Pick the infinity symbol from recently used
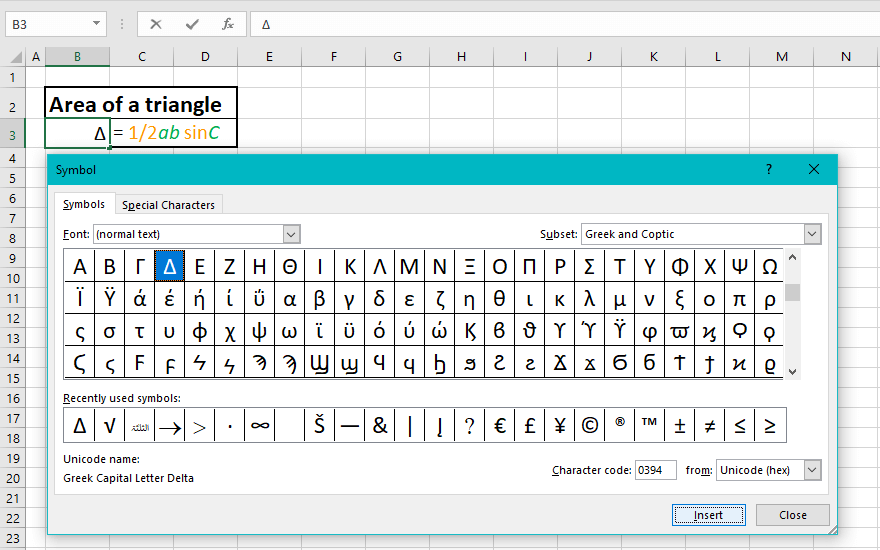This screenshot has width=880, height=550. pos(260,426)
